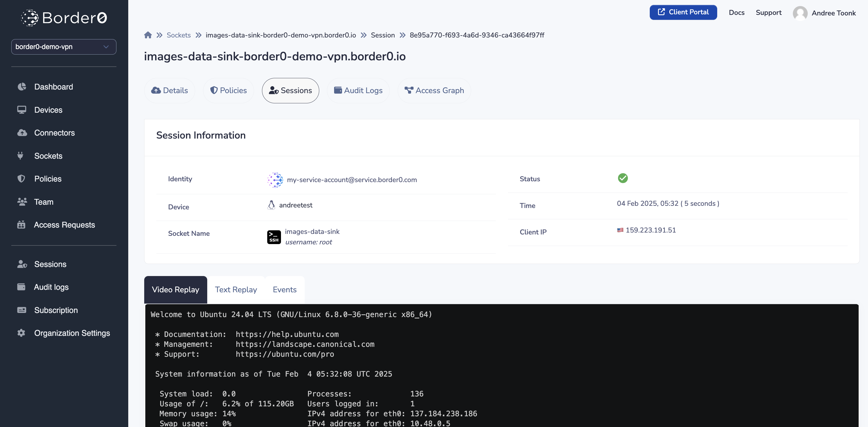This screenshot has height=427, width=868.
Task: Click the green status checkmark icon
Action: (x=623, y=178)
